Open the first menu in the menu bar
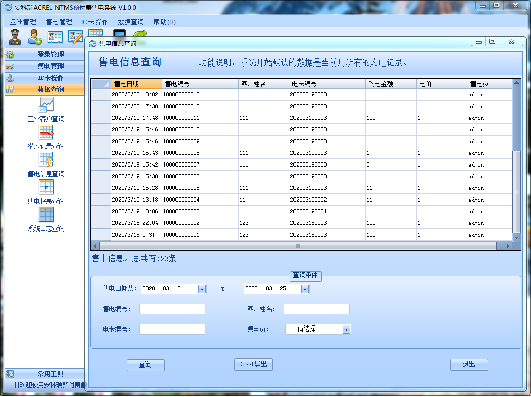Image resolution: width=531 pixels, height=397 pixels. point(23,22)
